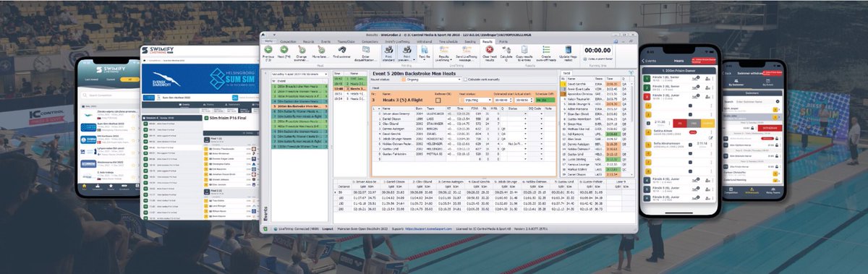The image size is (868, 274).
Task: Switch to the Events ribbon tab
Action: click(325, 42)
